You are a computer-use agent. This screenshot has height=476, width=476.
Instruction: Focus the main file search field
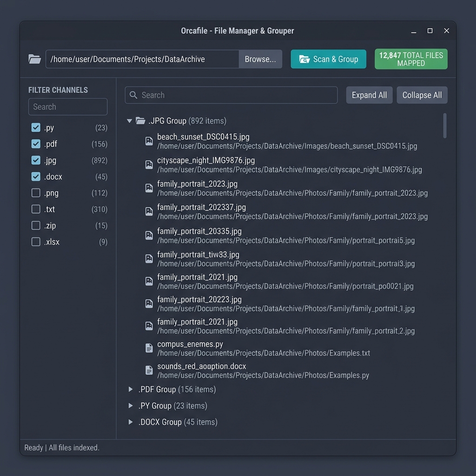[231, 95]
